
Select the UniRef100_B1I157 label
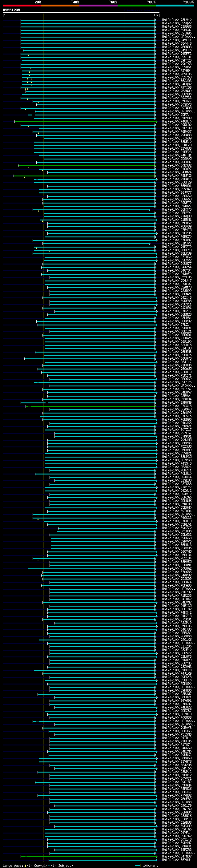[177, 389]
